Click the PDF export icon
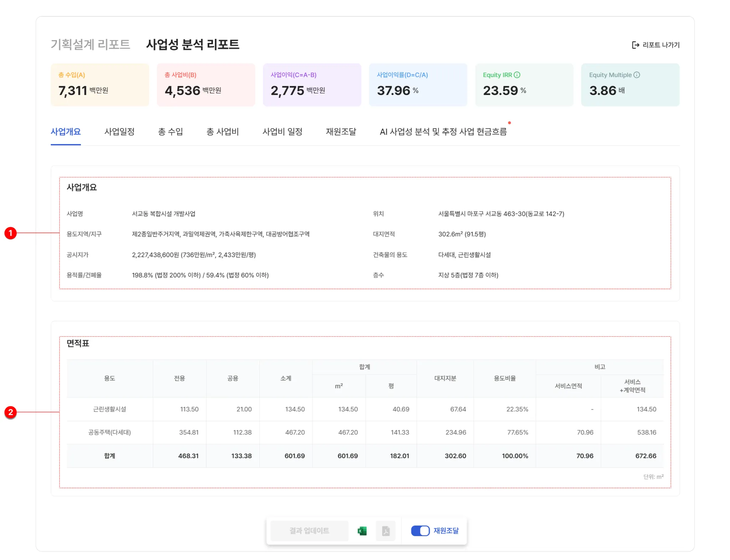Image resolution: width=730 pixels, height=560 pixels. (x=385, y=531)
